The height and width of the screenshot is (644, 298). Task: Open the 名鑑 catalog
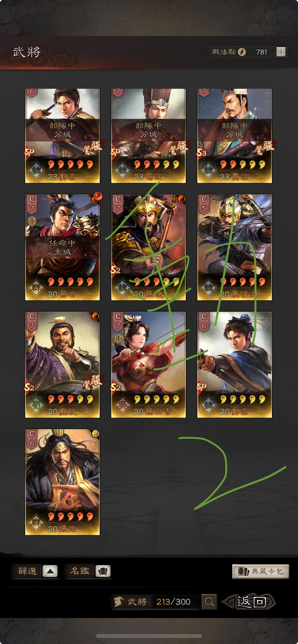tap(80, 571)
